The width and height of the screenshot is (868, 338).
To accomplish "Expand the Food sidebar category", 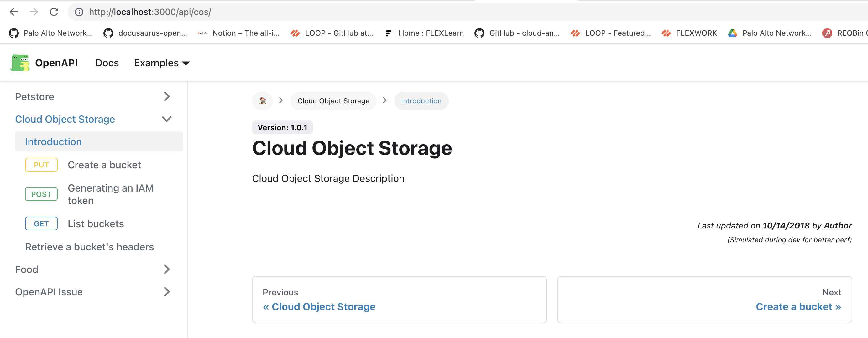I will tap(166, 269).
